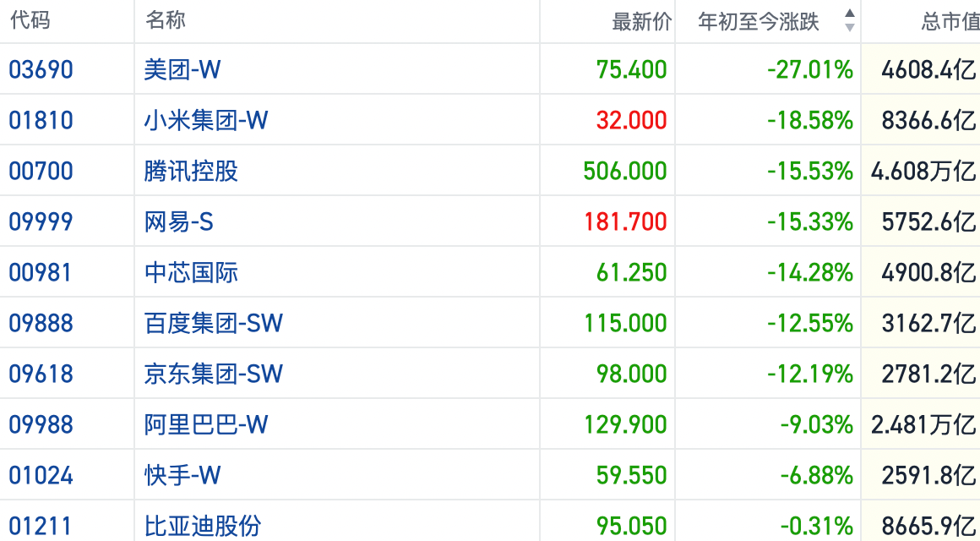The height and width of the screenshot is (541, 980).
Task: Click the 京东集团-SW stock name
Action: pyautogui.click(x=214, y=374)
